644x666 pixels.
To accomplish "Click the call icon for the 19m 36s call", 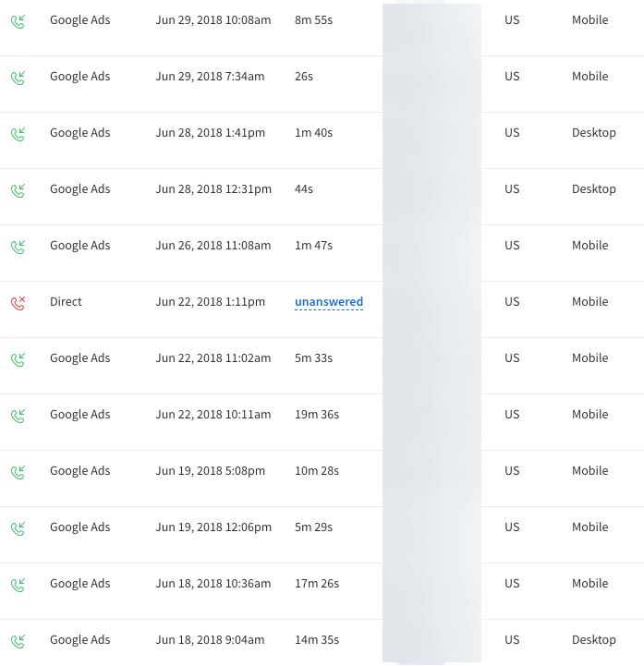I will point(18,415).
